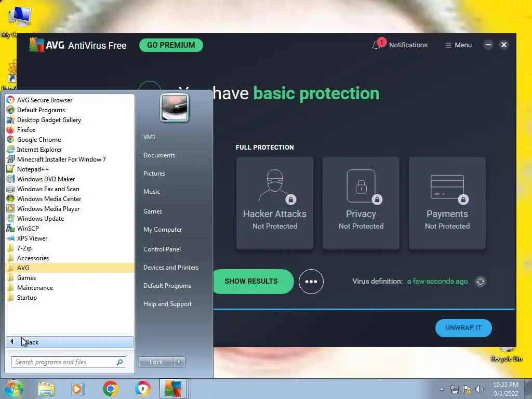Open Windows Explorer from taskbar
The height and width of the screenshot is (399, 532).
(x=46, y=389)
